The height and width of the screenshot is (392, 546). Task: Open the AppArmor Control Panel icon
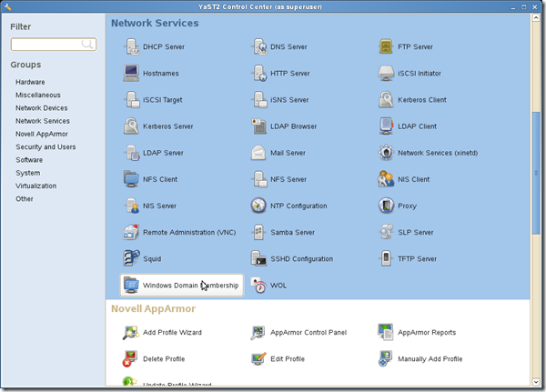[258, 333]
